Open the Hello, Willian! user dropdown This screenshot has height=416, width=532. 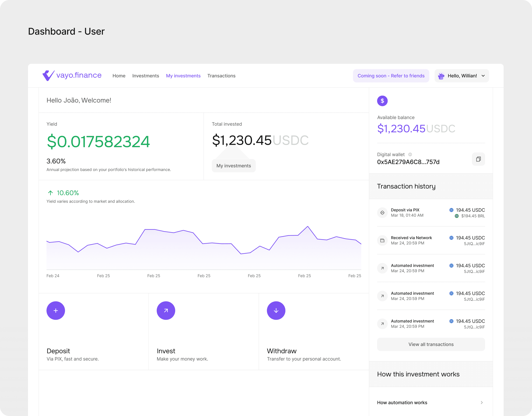[462, 76]
